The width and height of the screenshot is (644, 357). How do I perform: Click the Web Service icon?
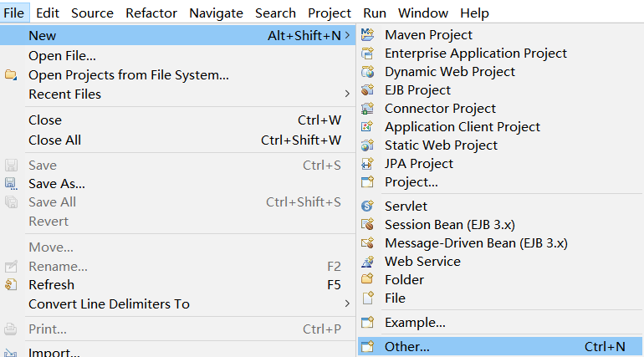tap(368, 262)
